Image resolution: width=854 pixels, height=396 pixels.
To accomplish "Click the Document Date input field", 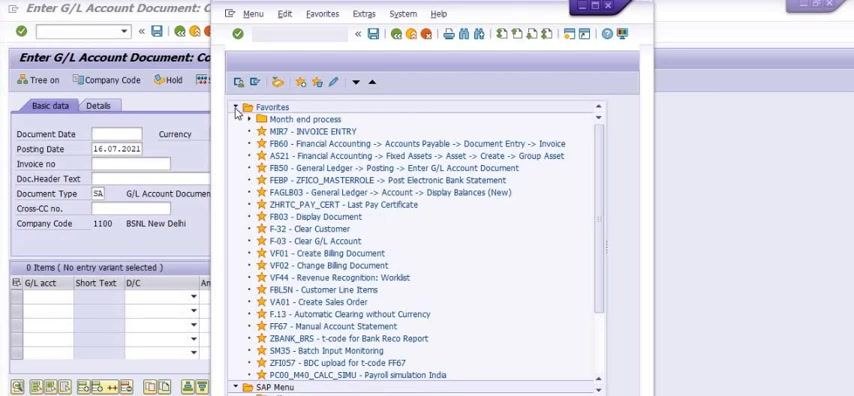I will click(x=117, y=134).
